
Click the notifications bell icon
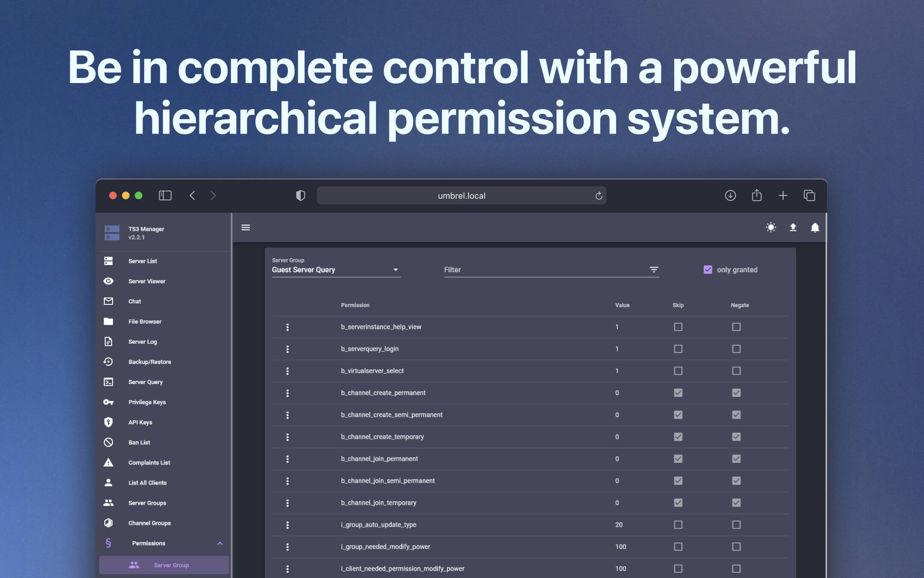[x=815, y=227]
